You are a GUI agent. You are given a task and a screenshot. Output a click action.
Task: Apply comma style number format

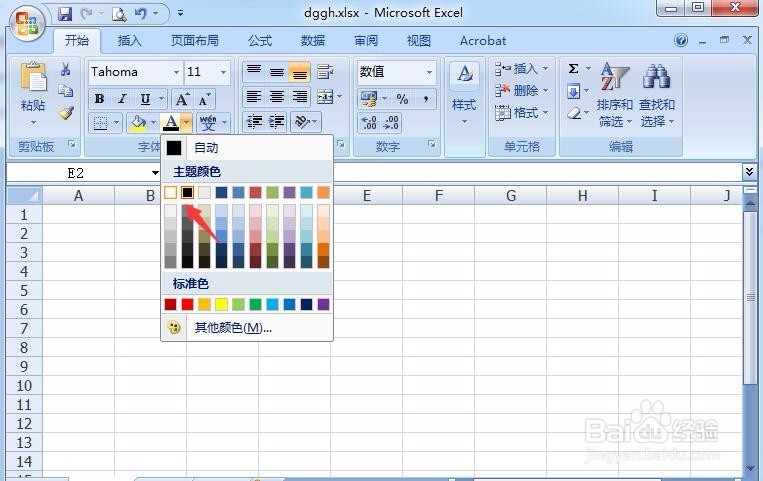(426, 99)
